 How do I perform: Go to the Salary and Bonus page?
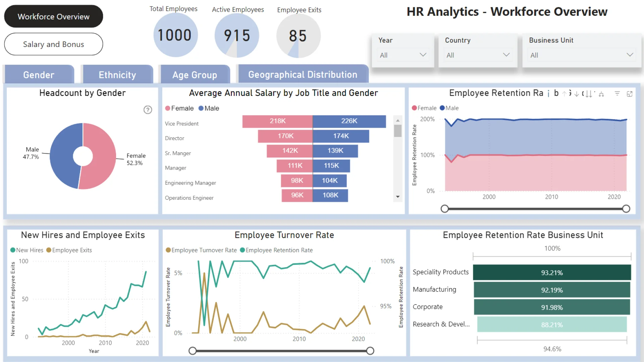54,44
